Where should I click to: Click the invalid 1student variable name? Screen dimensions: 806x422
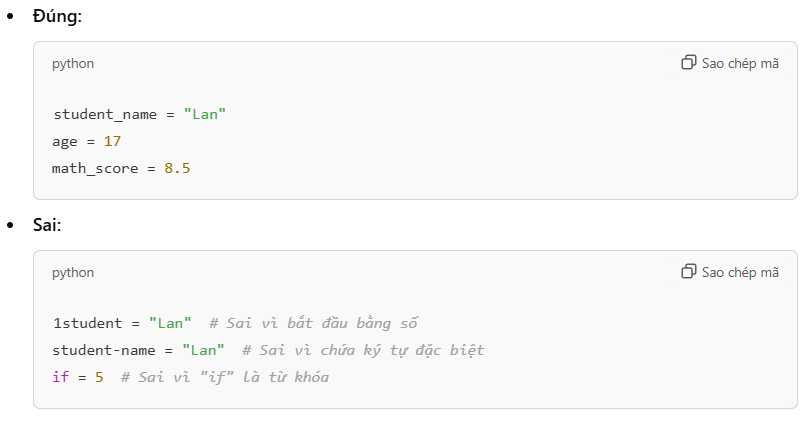click(87, 323)
